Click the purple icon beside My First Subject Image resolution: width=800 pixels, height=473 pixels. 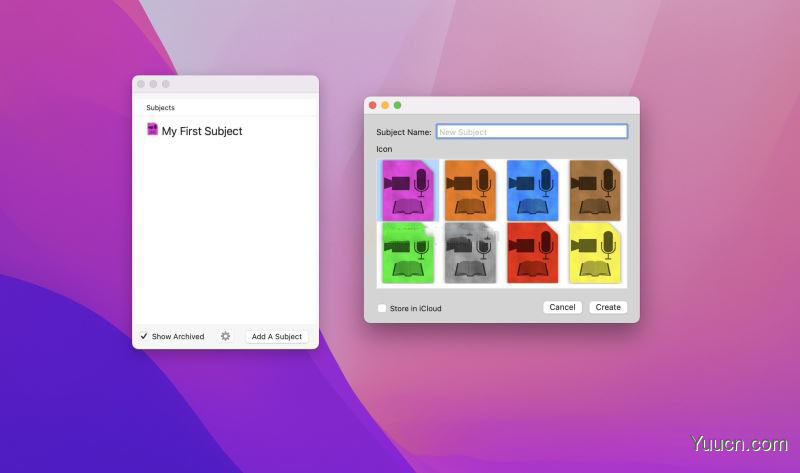coord(152,130)
